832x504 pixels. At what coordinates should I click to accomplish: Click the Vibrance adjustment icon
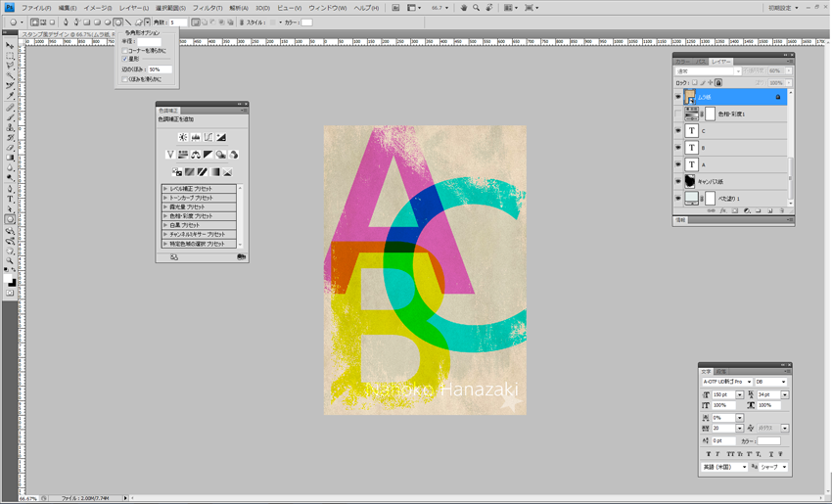[x=170, y=155]
